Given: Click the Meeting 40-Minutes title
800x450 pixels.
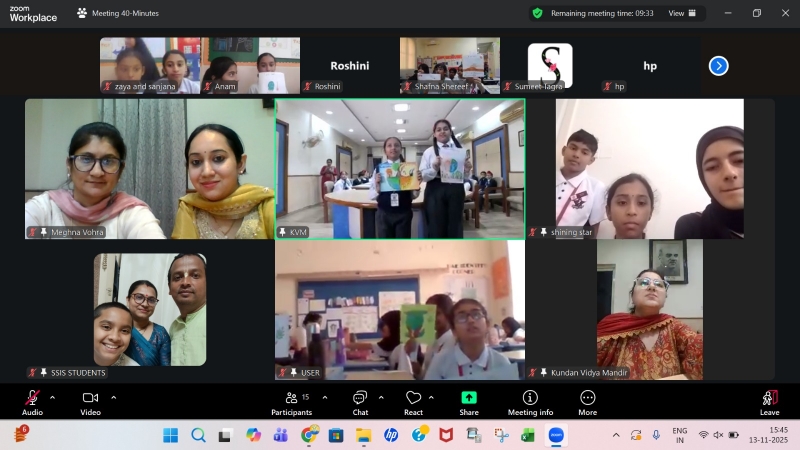Looking at the screenshot, I should tap(124, 13).
